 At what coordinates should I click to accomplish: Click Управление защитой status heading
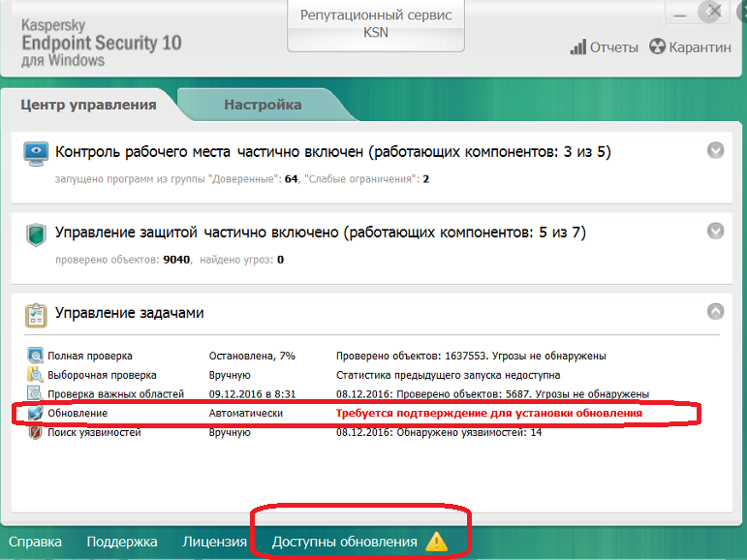coord(321,233)
